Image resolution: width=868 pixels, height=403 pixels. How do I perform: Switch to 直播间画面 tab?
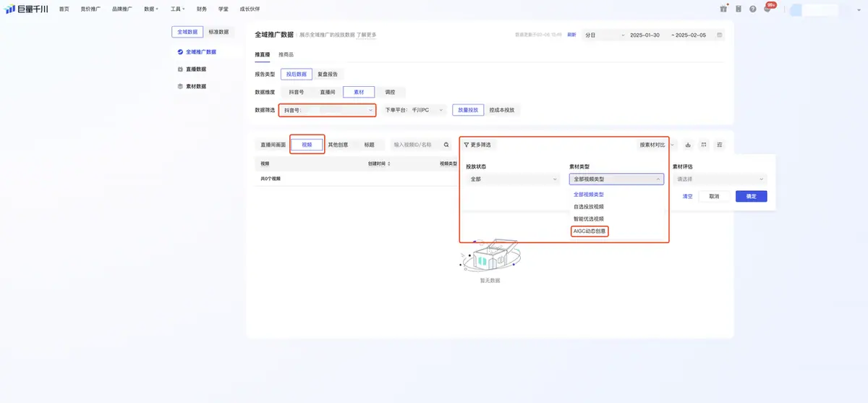273,145
